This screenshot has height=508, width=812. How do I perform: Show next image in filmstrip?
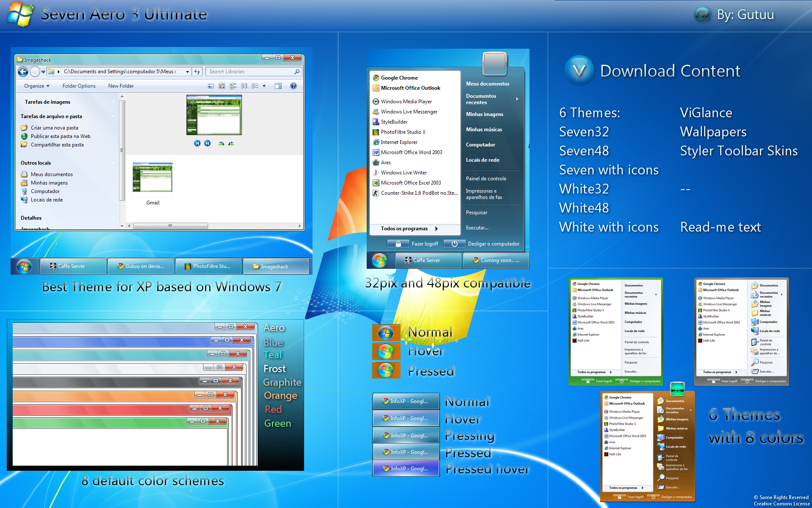click(207, 143)
